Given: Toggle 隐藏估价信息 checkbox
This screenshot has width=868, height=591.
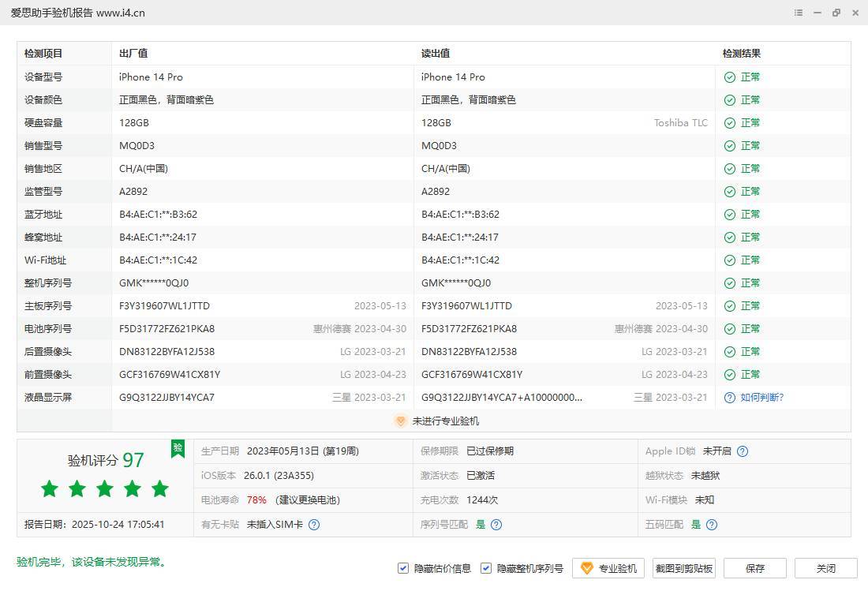Looking at the screenshot, I should [x=403, y=568].
